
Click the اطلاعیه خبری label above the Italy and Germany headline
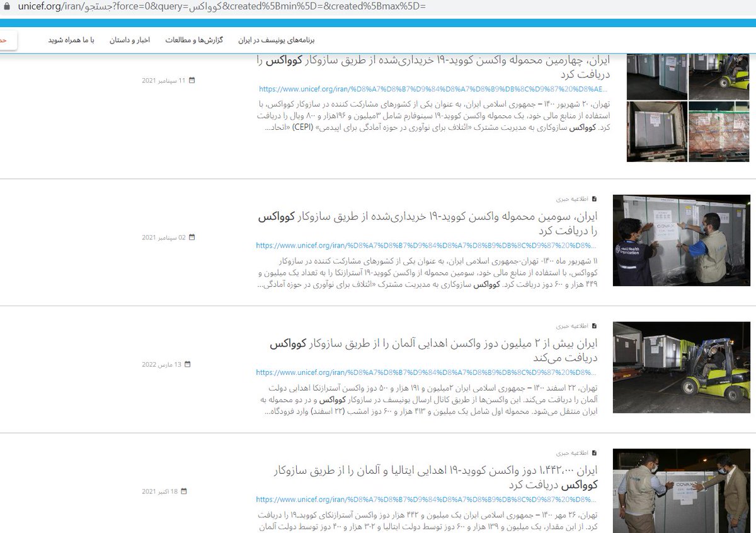[572, 452]
